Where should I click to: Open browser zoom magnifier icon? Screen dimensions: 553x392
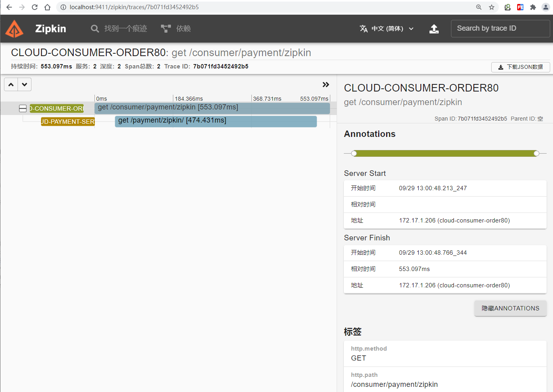(x=479, y=7)
